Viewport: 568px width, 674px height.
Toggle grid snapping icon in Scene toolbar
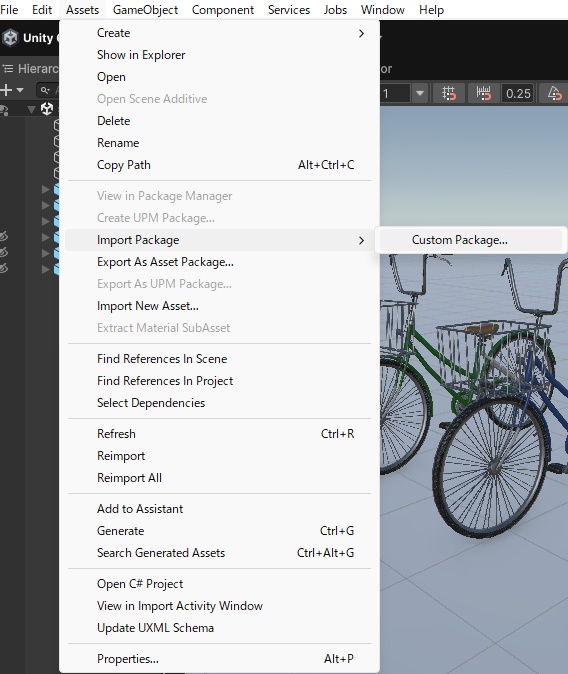(449, 93)
